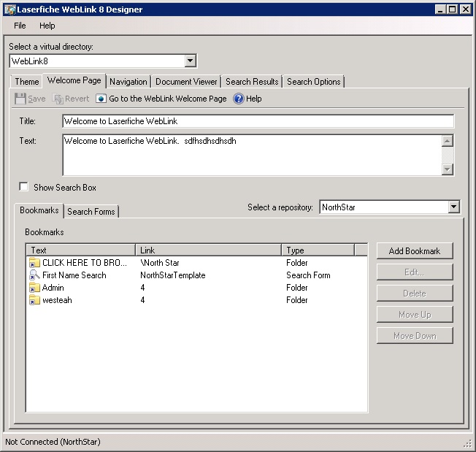476x452 pixels.
Task: Click the Revert icon in toolbar
Action: pos(58,99)
